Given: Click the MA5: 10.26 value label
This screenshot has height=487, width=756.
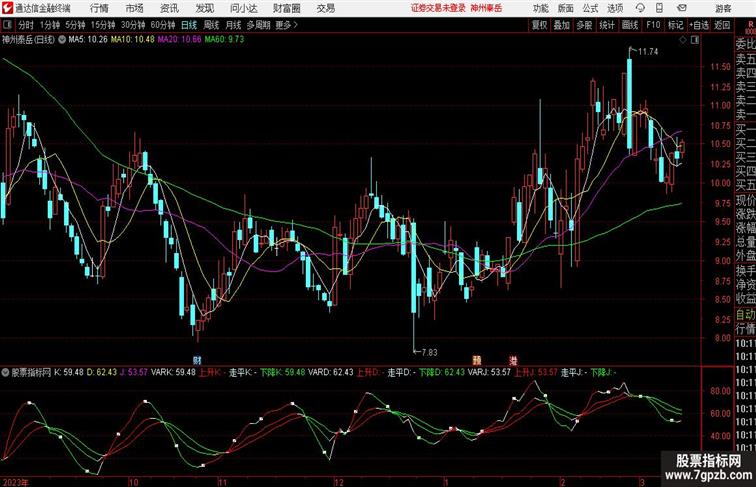Looking at the screenshot, I should click(88, 40).
